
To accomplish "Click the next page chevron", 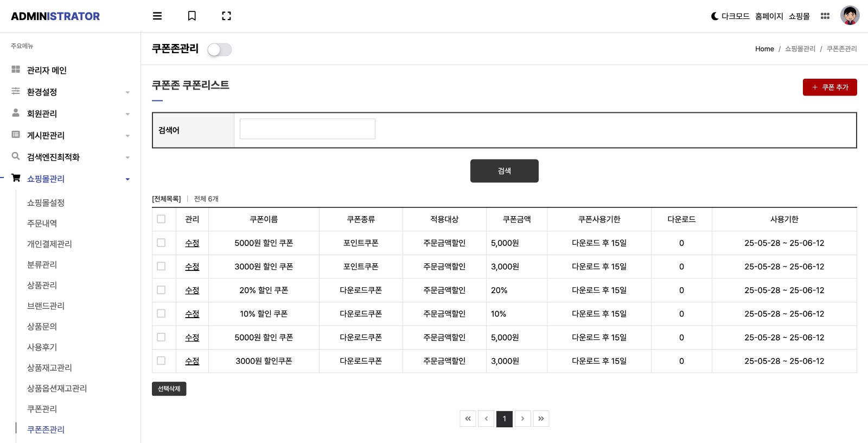I will pyautogui.click(x=522, y=419).
